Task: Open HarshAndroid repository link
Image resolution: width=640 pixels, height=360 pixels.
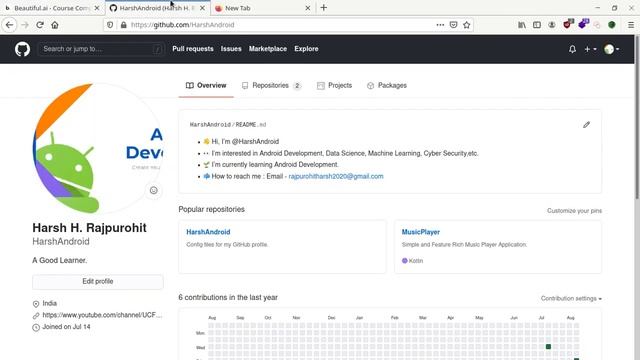Action: pyautogui.click(x=208, y=232)
